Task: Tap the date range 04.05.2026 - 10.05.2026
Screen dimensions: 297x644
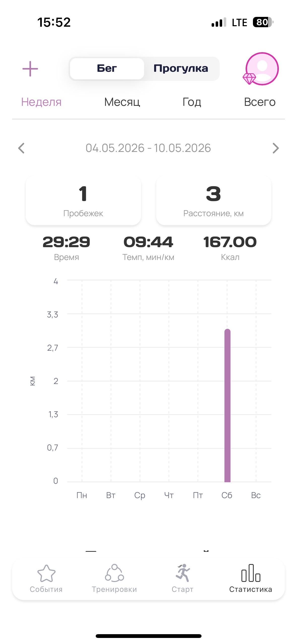Action: point(148,148)
